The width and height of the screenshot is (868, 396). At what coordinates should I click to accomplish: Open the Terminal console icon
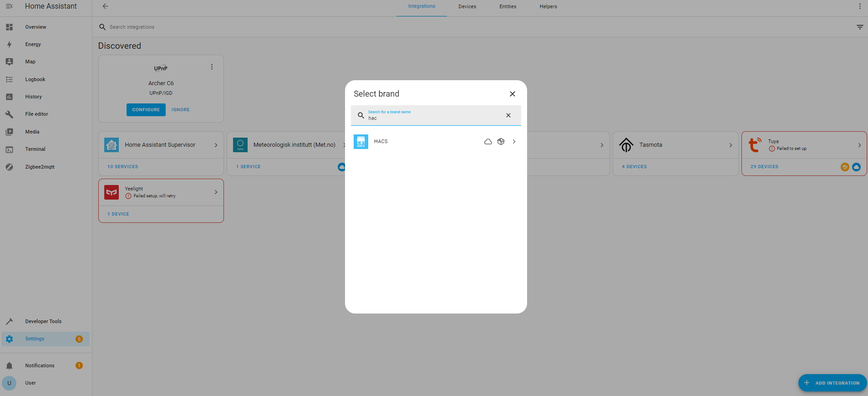click(9, 149)
